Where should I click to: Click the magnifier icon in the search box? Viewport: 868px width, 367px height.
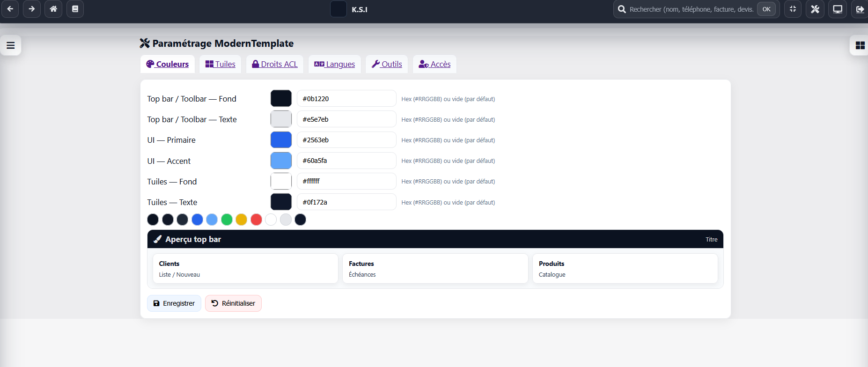[x=622, y=9]
